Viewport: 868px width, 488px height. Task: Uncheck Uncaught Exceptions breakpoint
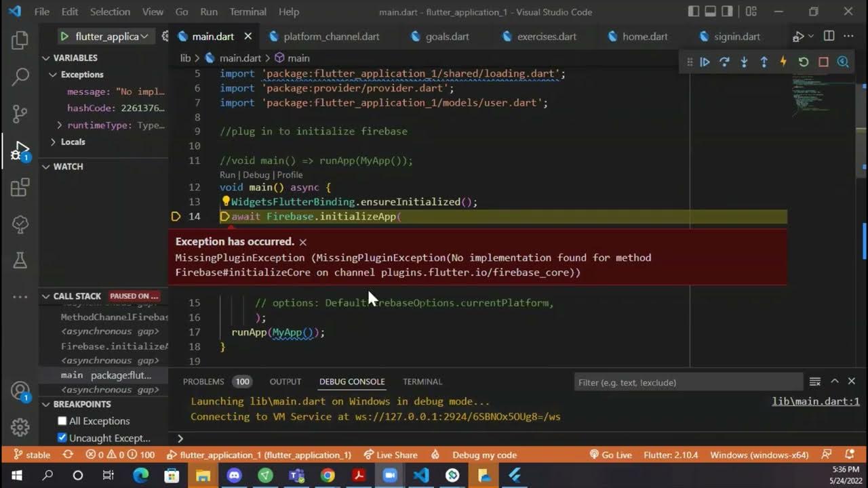[62, 438]
